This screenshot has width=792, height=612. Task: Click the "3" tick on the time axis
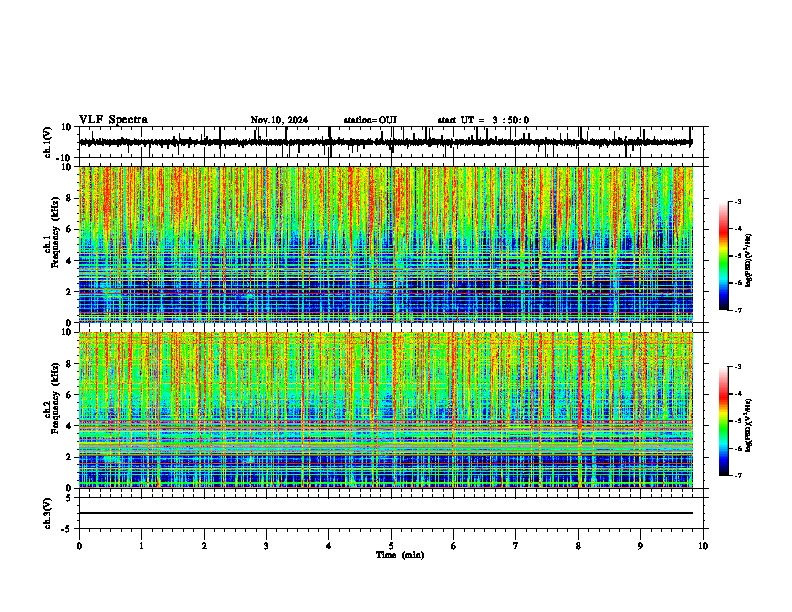[266, 546]
